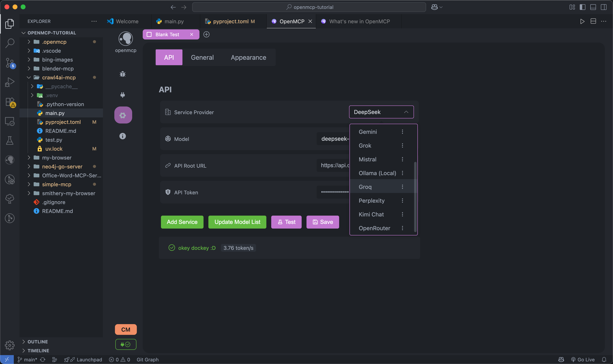The width and height of the screenshot is (613, 364).
Task: Expand the OUTLINE section
Action: coord(37,342)
